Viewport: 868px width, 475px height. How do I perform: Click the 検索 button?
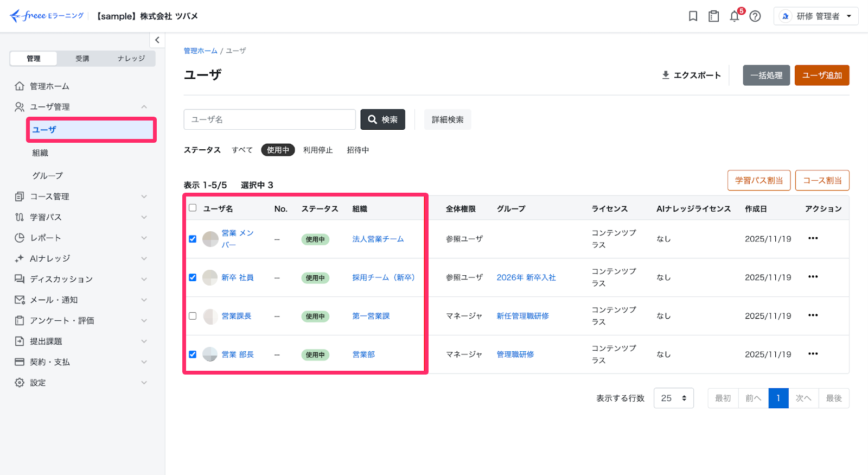click(x=383, y=119)
